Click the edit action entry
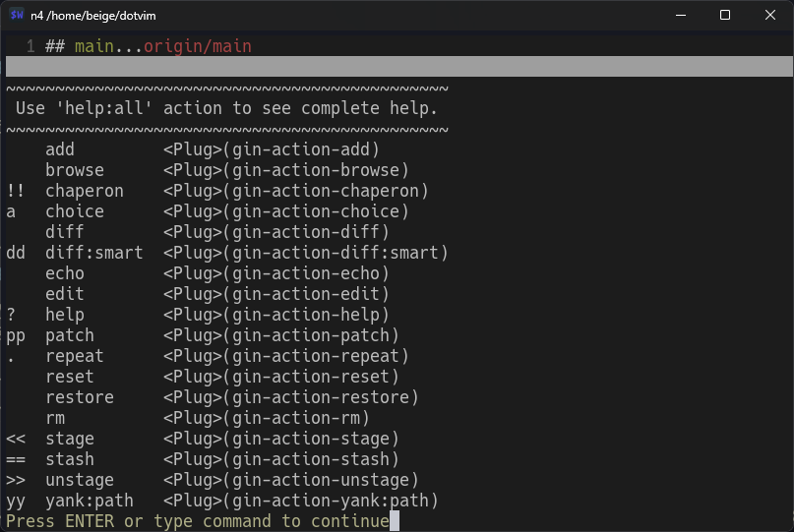The height and width of the screenshot is (532, 794). click(65, 294)
